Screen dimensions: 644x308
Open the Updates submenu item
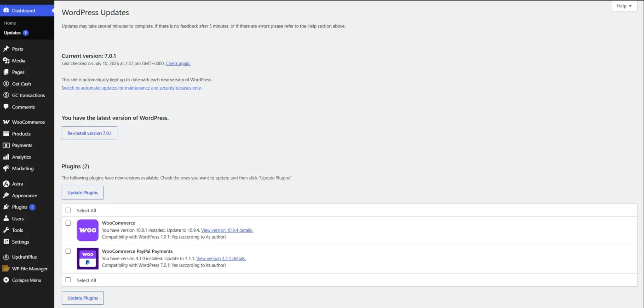tap(12, 33)
